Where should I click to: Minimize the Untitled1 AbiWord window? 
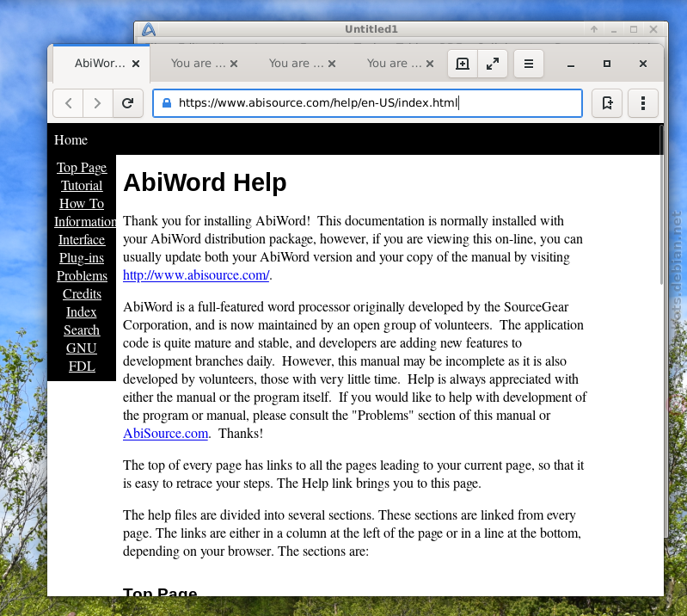click(614, 29)
